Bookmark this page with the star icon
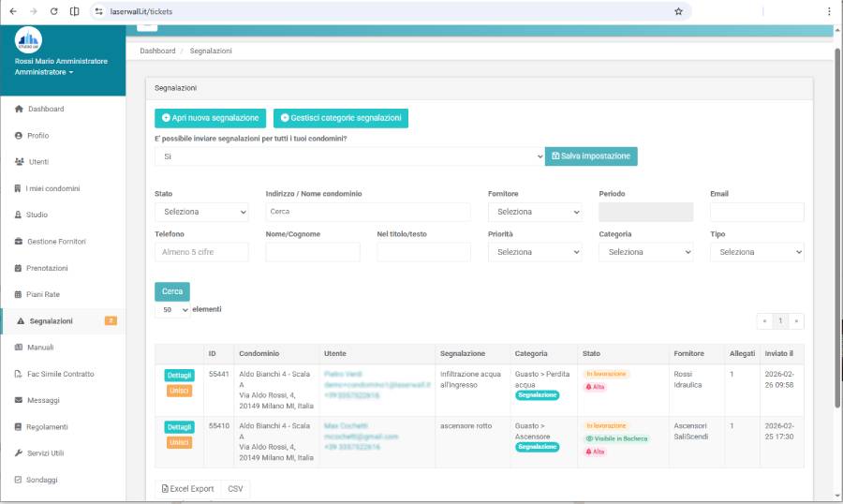This screenshot has width=843, height=504. coord(678,11)
